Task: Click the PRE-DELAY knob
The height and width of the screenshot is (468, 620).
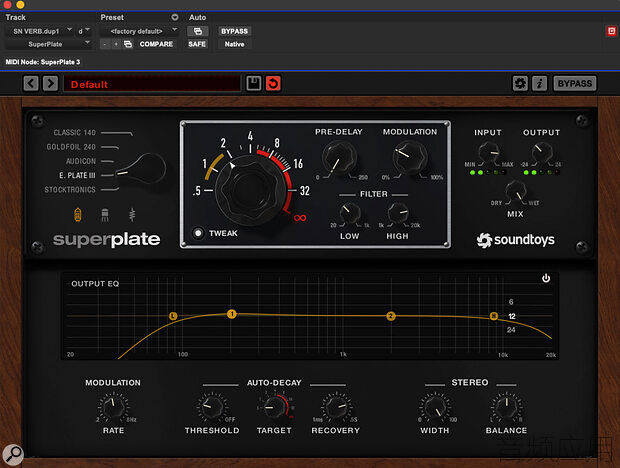Action: pyautogui.click(x=339, y=157)
